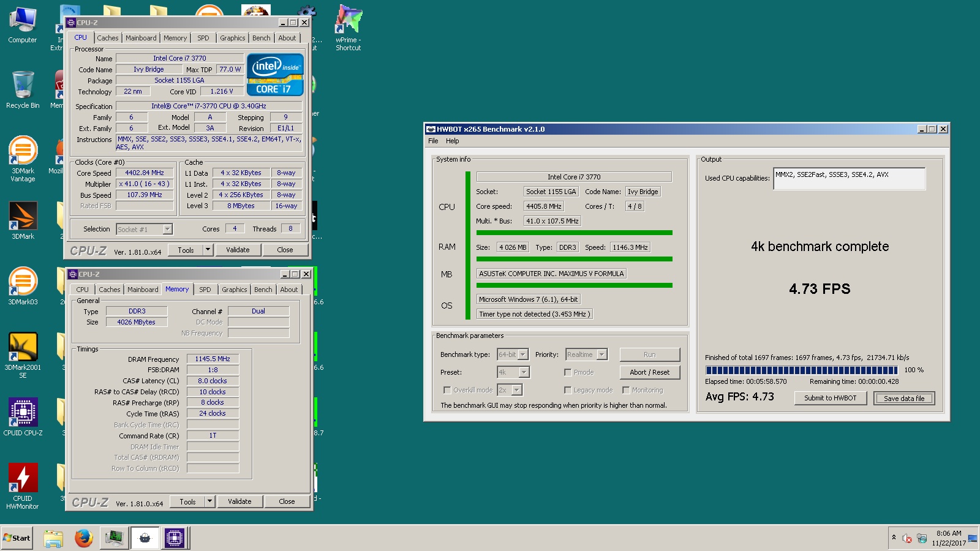Open About tab in lower CPU-Z
Viewport: 980px width, 551px height.
click(289, 290)
